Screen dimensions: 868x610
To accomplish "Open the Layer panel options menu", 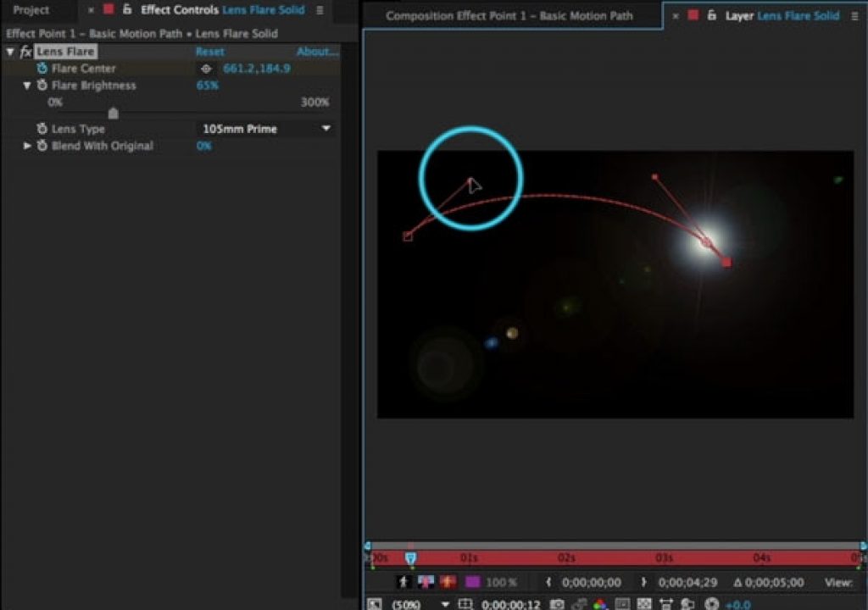I will click(x=854, y=16).
